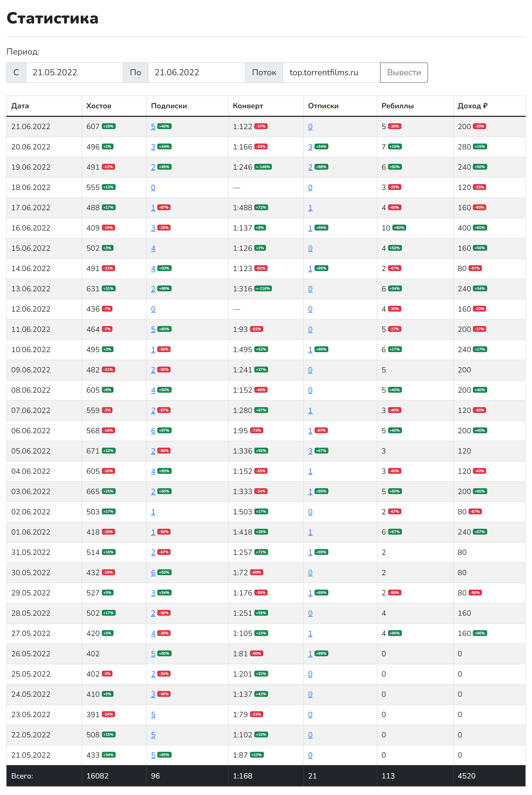Click the +60% income badge on 16.06.2022
Screen dimensions: 532x795
click(x=480, y=228)
